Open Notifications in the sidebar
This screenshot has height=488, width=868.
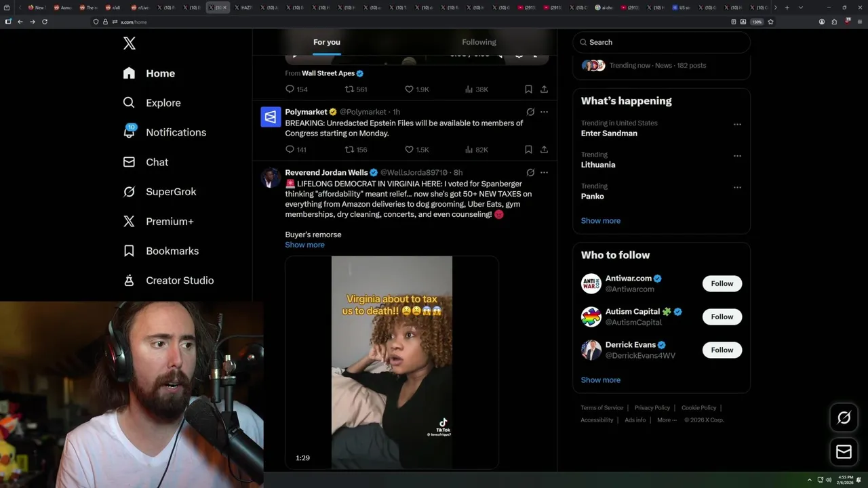[x=165, y=132]
